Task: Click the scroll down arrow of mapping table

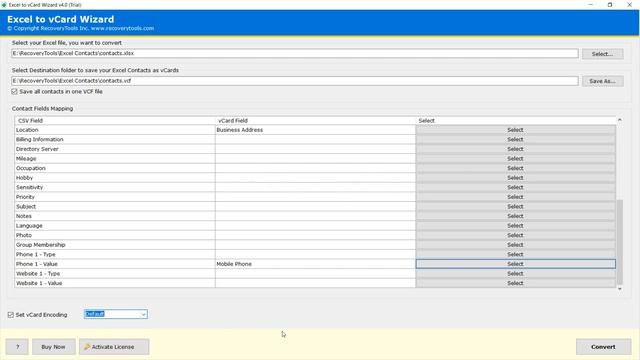Action: tap(620, 289)
